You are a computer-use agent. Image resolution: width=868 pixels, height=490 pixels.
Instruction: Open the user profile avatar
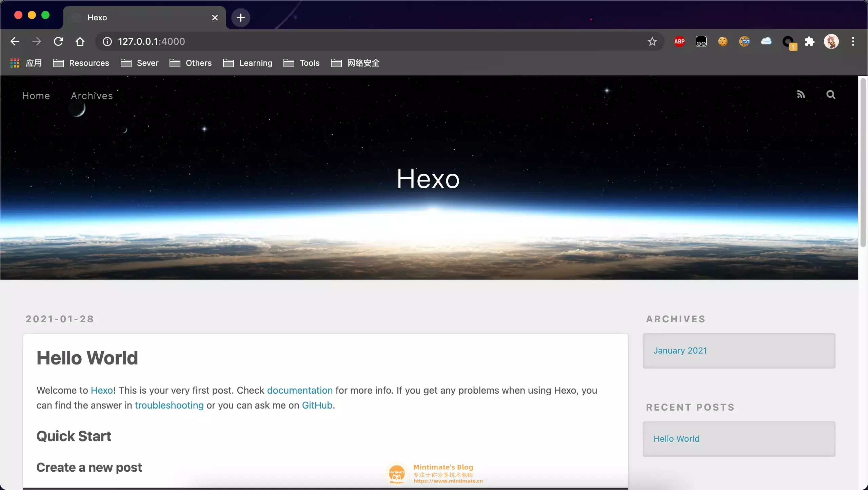[831, 41]
